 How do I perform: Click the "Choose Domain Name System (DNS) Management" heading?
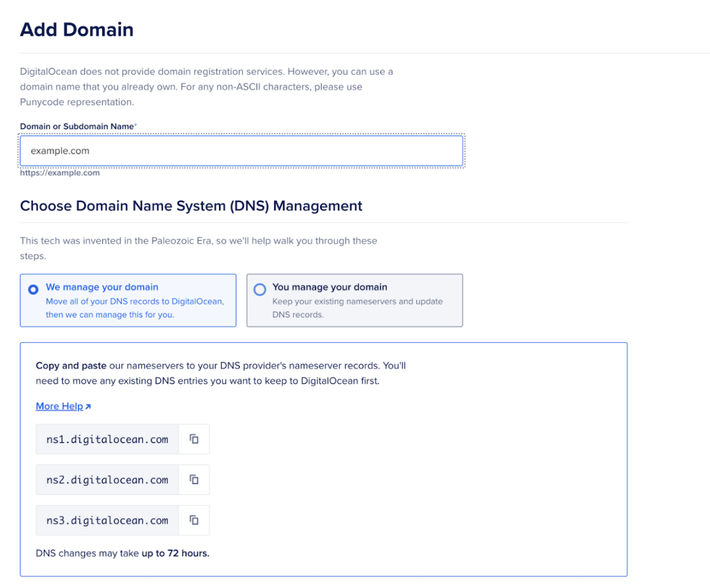pyautogui.click(x=191, y=206)
